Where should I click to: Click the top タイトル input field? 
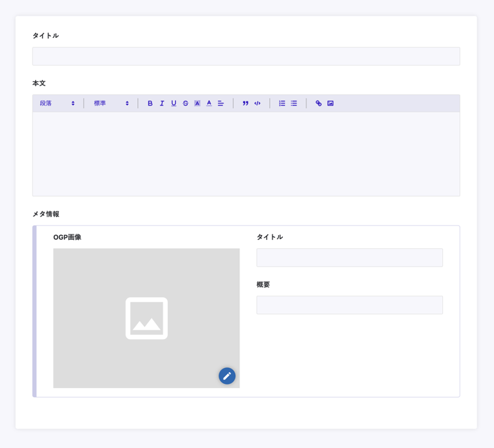pyautogui.click(x=246, y=56)
